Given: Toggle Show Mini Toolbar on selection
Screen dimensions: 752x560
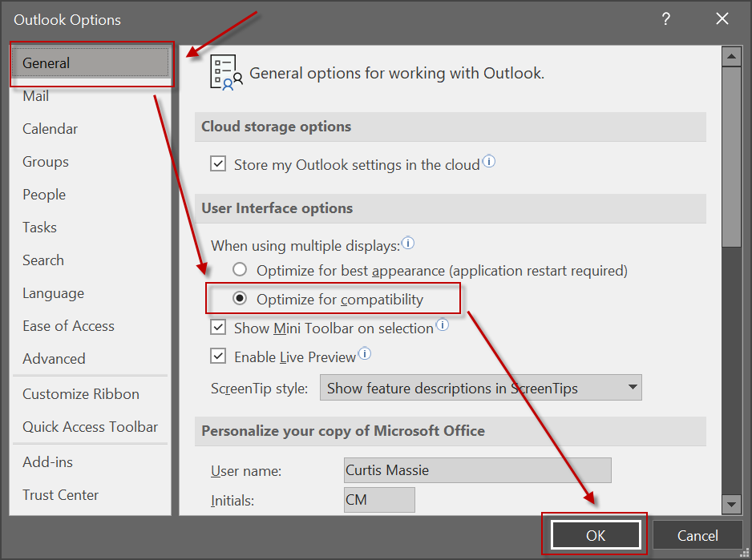Looking at the screenshot, I should [218, 327].
